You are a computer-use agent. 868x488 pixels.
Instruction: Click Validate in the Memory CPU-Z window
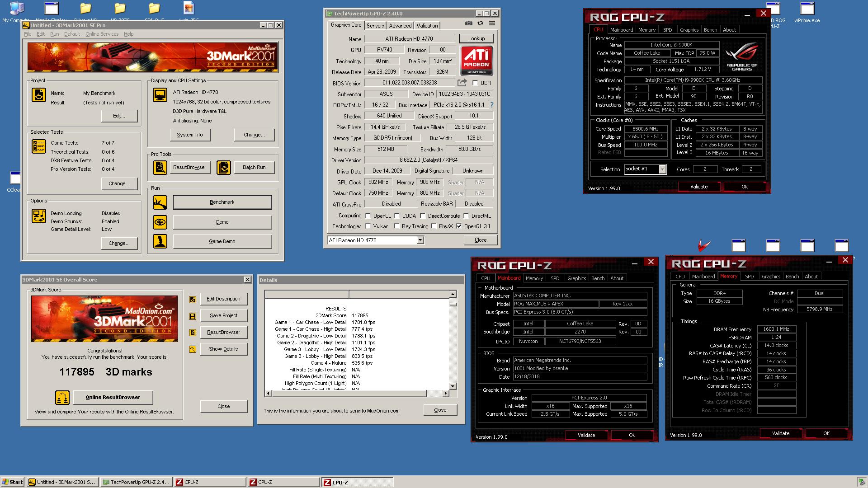click(x=781, y=433)
